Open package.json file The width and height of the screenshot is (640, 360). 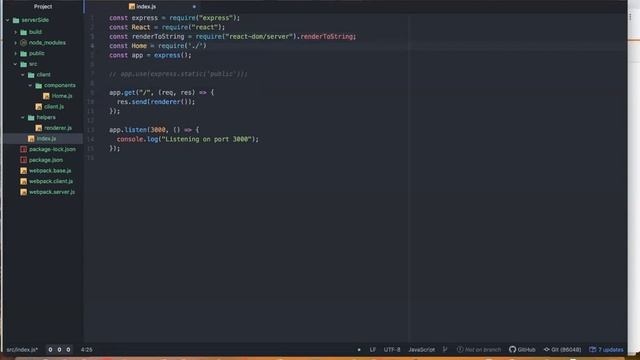click(x=46, y=160)
